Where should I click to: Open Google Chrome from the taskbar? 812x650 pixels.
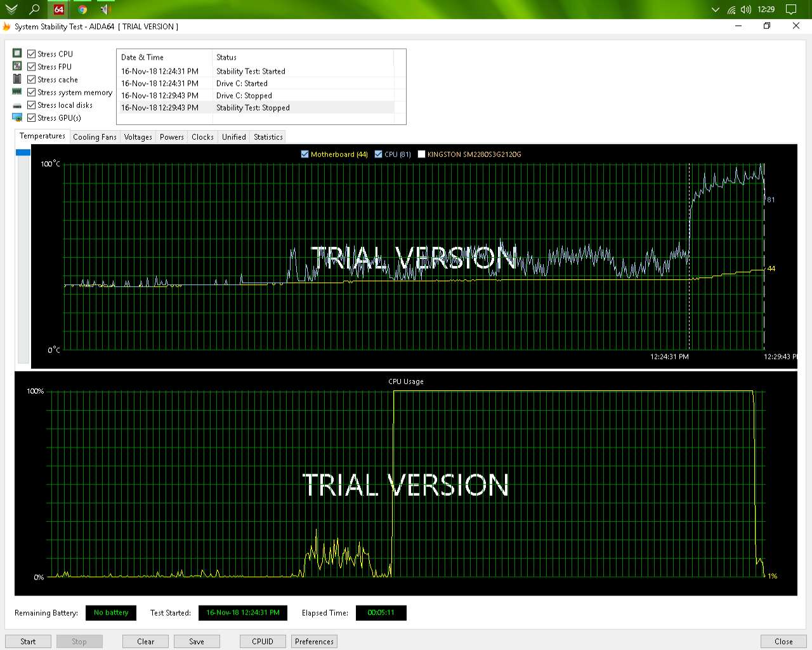pyautogui.click(x=82, y=10)
